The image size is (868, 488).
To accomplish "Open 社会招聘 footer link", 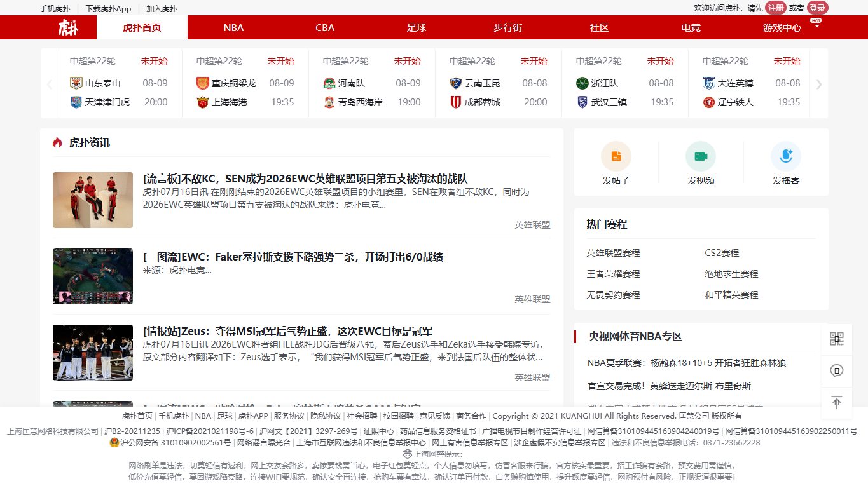I will (x=362, y=416).
